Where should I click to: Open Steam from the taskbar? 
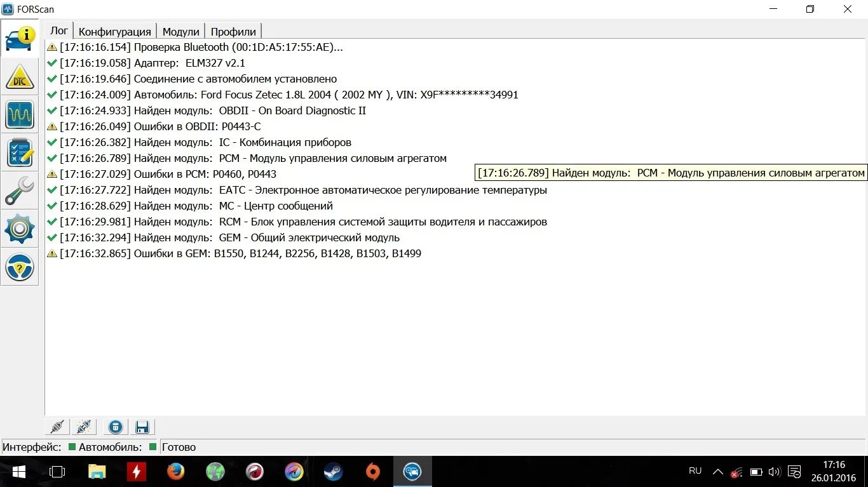coord(333,472)
